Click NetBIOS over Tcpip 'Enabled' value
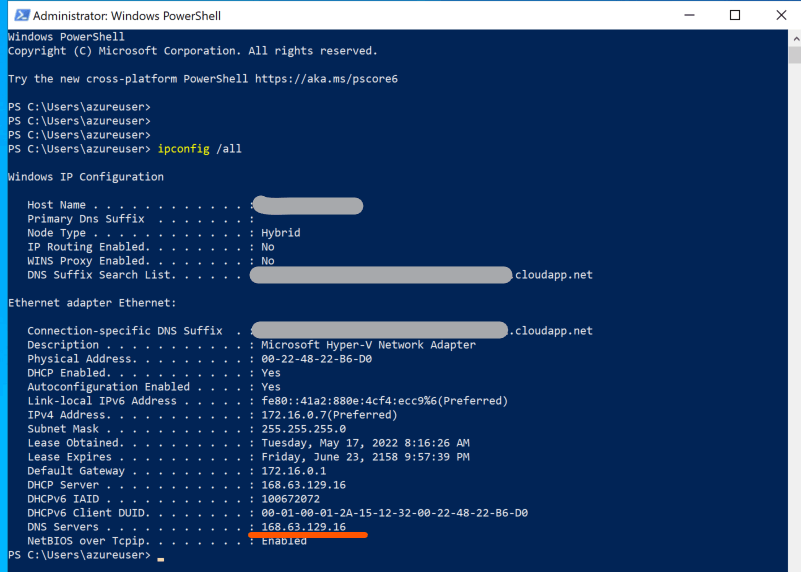Viewport: 801px width, 572px height. (x=284, y=541)
